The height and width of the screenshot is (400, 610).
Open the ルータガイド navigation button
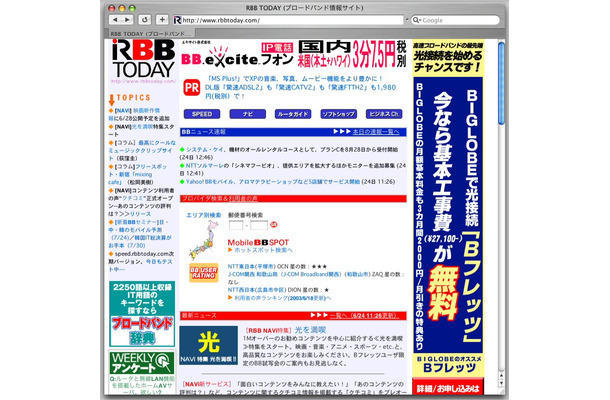(x=293, y=114)
